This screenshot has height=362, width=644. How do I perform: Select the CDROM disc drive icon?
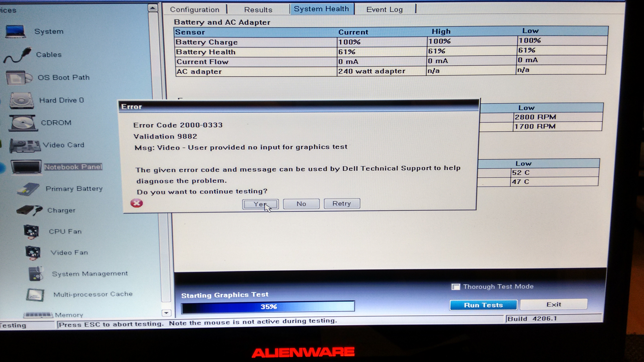(x=23, y=123)
